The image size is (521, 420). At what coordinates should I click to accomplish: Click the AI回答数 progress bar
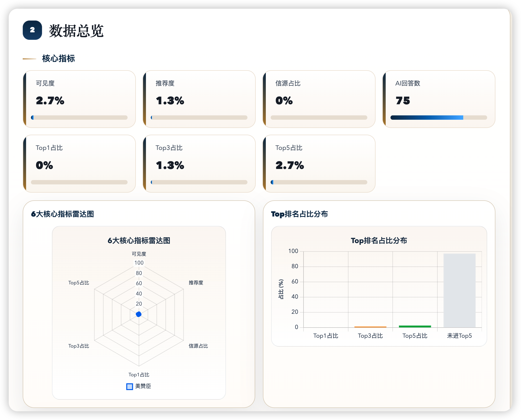(x=438, y=118)
